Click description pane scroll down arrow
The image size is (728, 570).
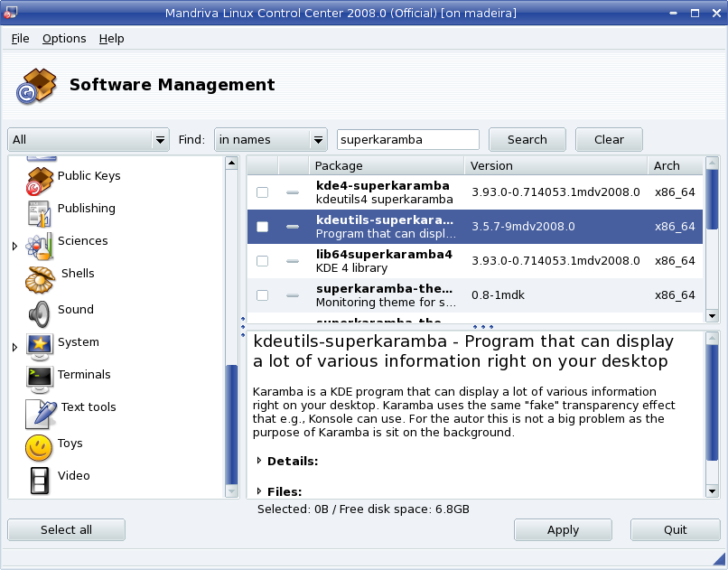(712, 491)
